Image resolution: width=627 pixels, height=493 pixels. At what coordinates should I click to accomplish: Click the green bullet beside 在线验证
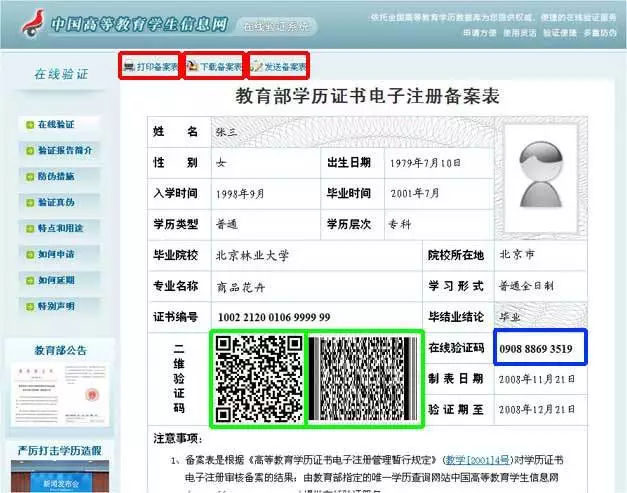[30, 125]
